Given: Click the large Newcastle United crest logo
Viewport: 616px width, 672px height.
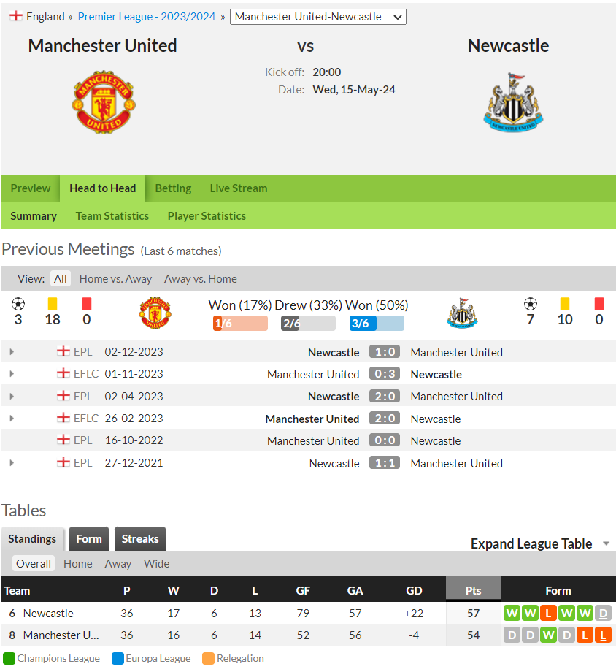Looking at the screenshot, I should [513, 102].
